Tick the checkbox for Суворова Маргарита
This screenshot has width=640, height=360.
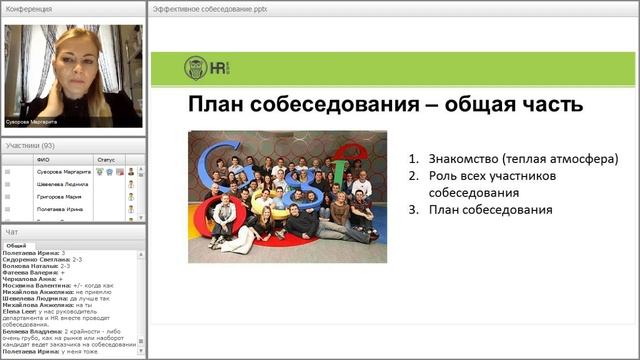coord(7,172)
